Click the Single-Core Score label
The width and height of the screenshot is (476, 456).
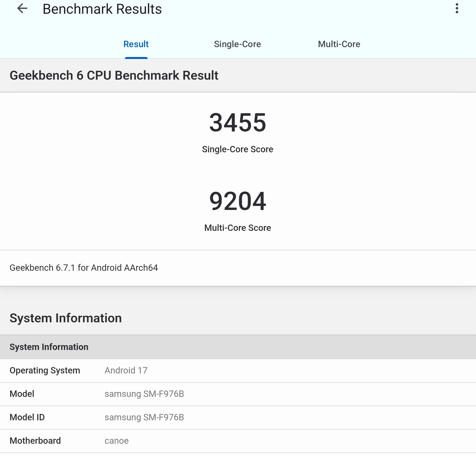point(237,149)
